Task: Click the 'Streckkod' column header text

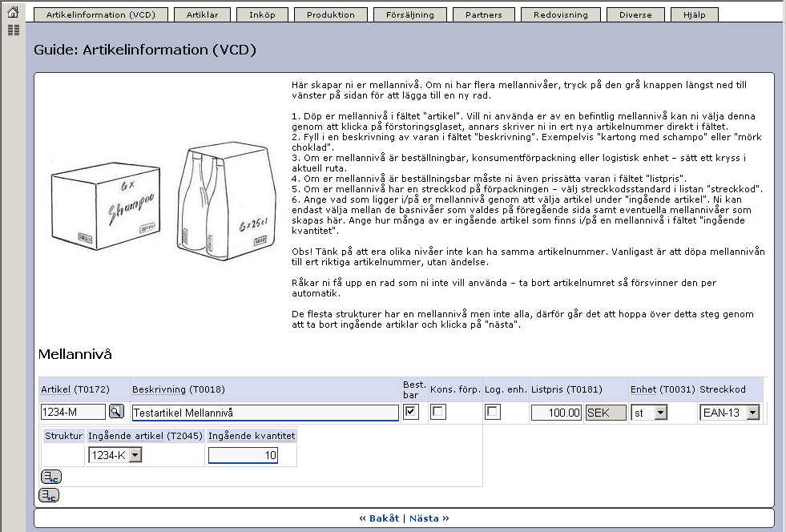Action: (x=723, y=389)
